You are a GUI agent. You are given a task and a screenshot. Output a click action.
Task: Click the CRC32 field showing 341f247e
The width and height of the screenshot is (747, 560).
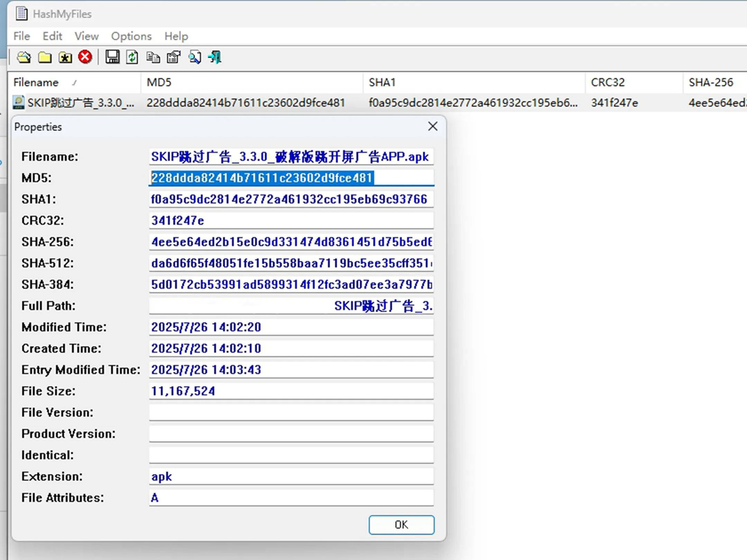pyautogui.click(x=291, y=221)
